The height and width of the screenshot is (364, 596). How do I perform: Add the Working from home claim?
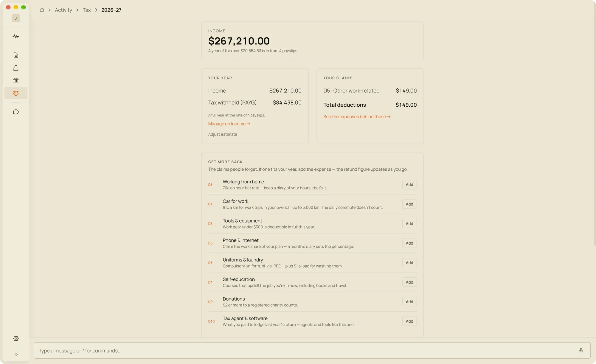pos(409,184)
